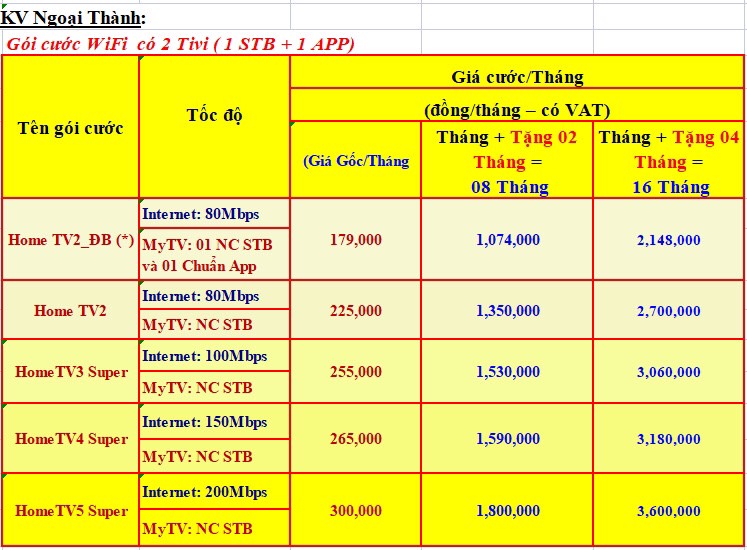Select the 'Internet: 150Mbps' cell
Image resolution: width=747 pixels, height=550 pixels.
click(214, 421)
